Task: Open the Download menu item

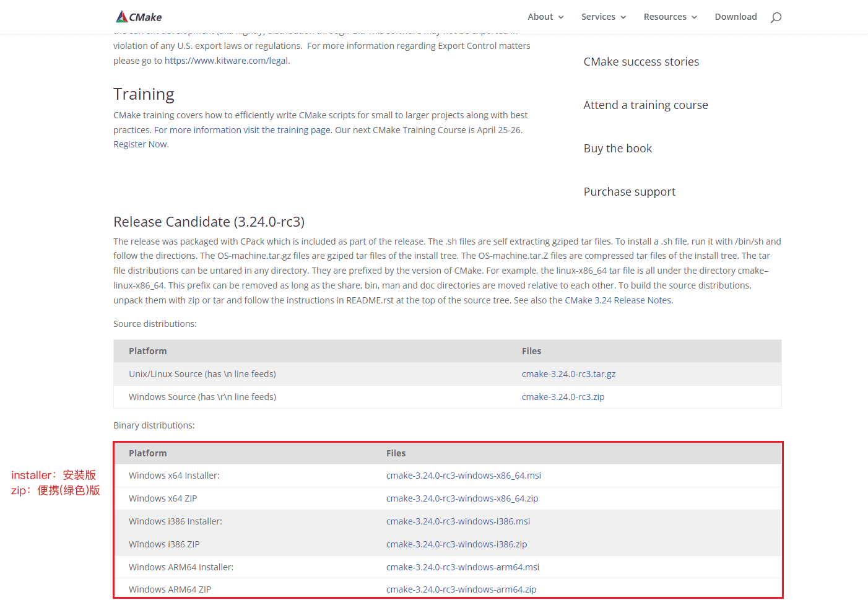Action: 736,17
